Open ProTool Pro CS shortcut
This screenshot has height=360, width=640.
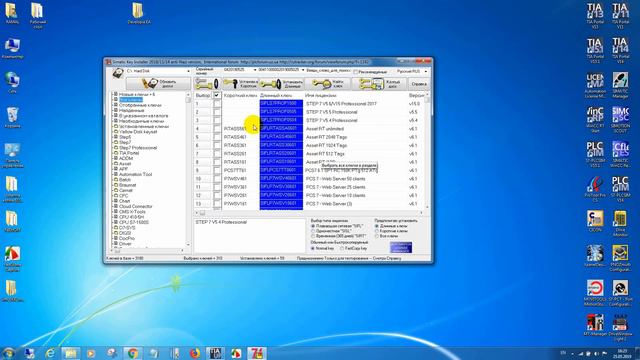coord(595,189)
